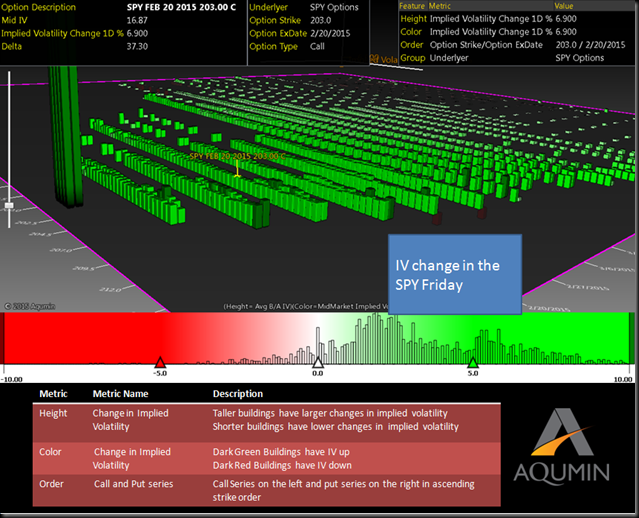Click the 'Value' column header
639x518 pixels.
(x=564, y=6)
